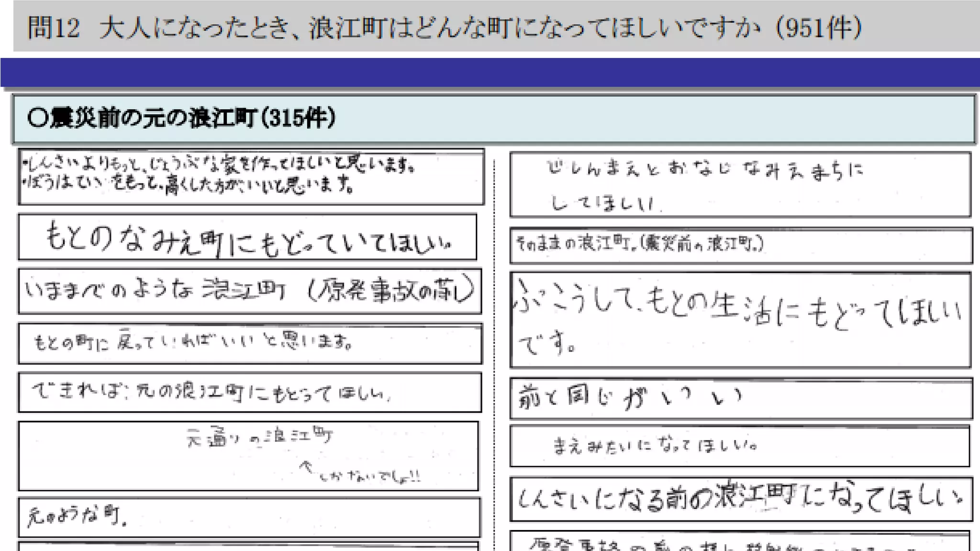This screenshot has width=980, height=551.
Task: Click the ふっこうしてもとの生活 response box
Action: [x=740, y=320]
